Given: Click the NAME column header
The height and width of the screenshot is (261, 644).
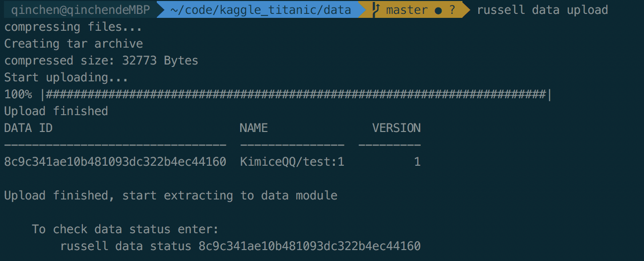Looking at the screenshot, I should (254, 128).
